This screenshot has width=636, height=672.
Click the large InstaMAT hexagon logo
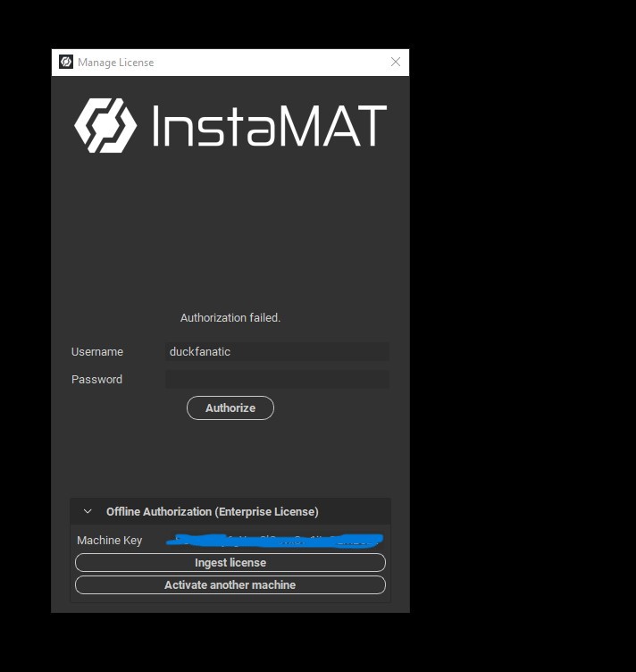click(105, 125)
